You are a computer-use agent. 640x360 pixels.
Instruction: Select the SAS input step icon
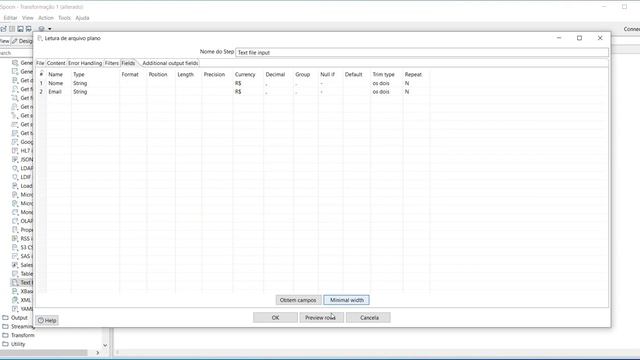(x=15, y=256)
